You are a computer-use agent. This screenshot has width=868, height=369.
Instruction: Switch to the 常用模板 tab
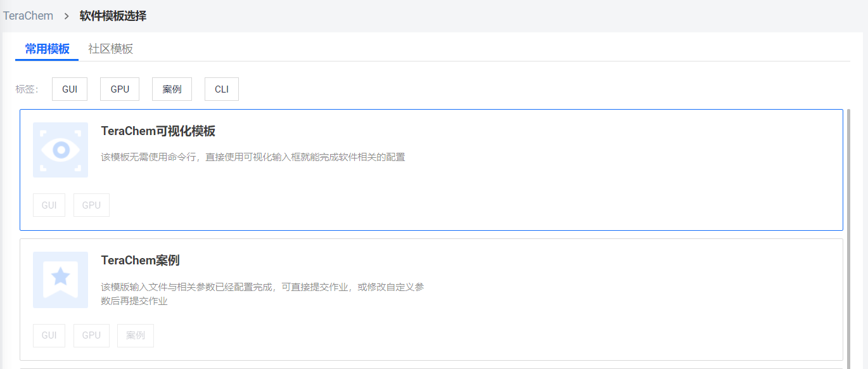point(47,49)
